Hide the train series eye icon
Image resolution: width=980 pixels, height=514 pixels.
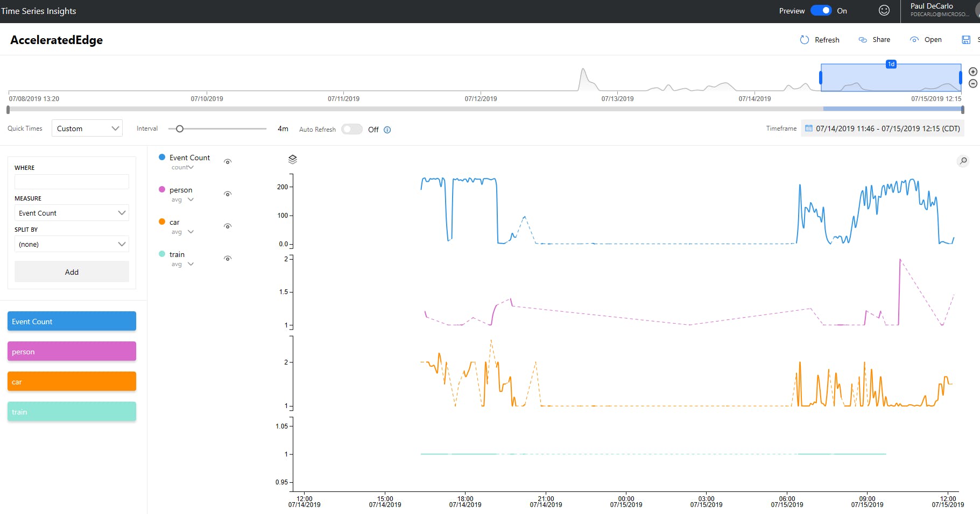click(x=228, y=259)
